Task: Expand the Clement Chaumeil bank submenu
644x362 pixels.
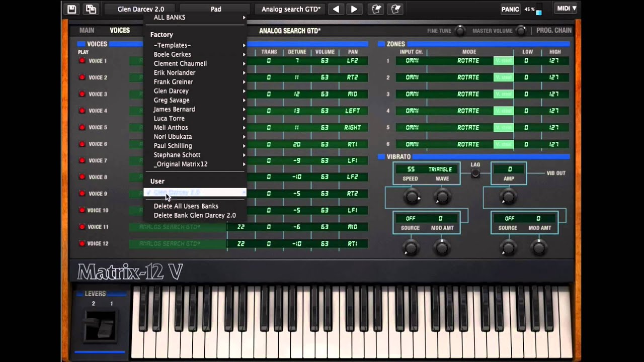Action: (x=195, y=63)
